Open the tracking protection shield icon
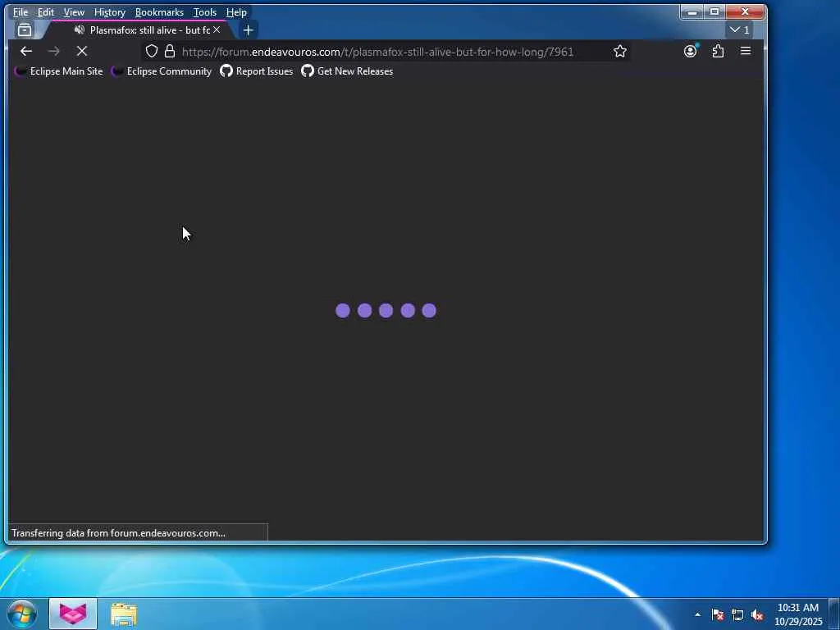The width and height of the screenshot is (840, 630). (x=152, y=51)
